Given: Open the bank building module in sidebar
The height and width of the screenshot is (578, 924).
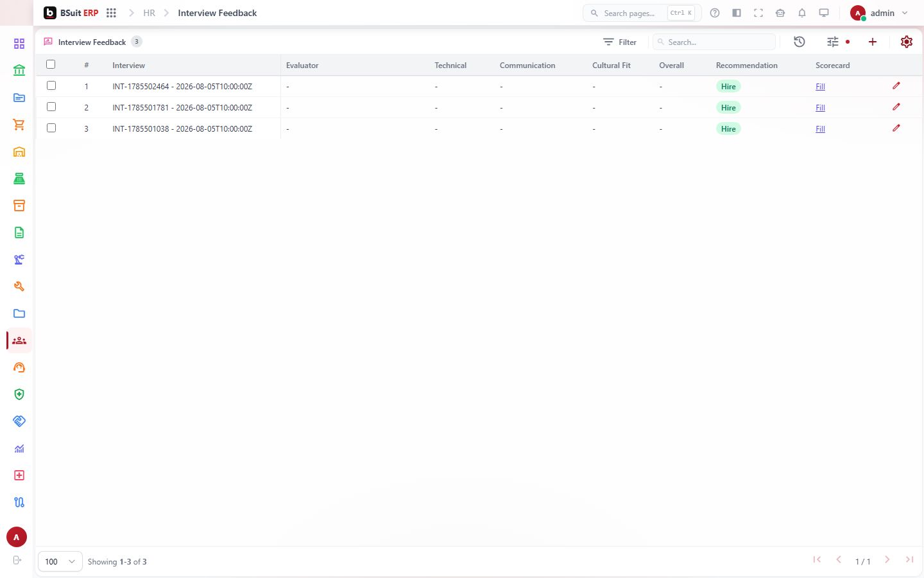Looking at the screenshot, I should point(19,71).
